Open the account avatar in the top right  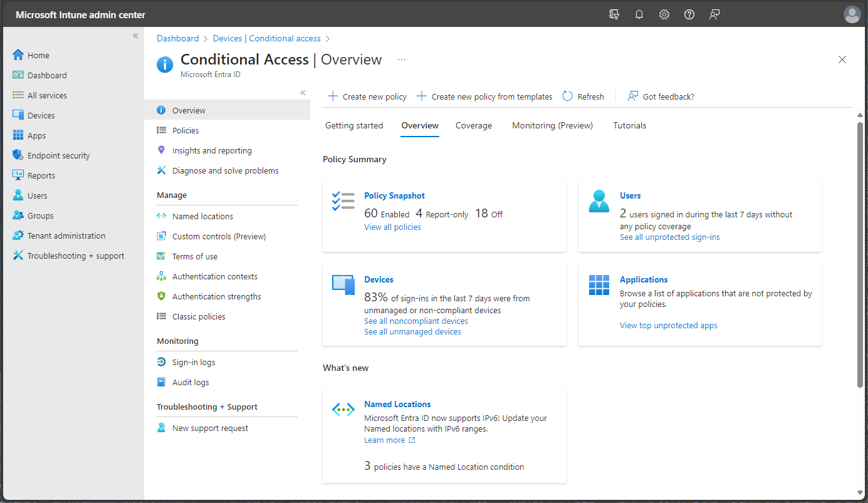[852, 14]
